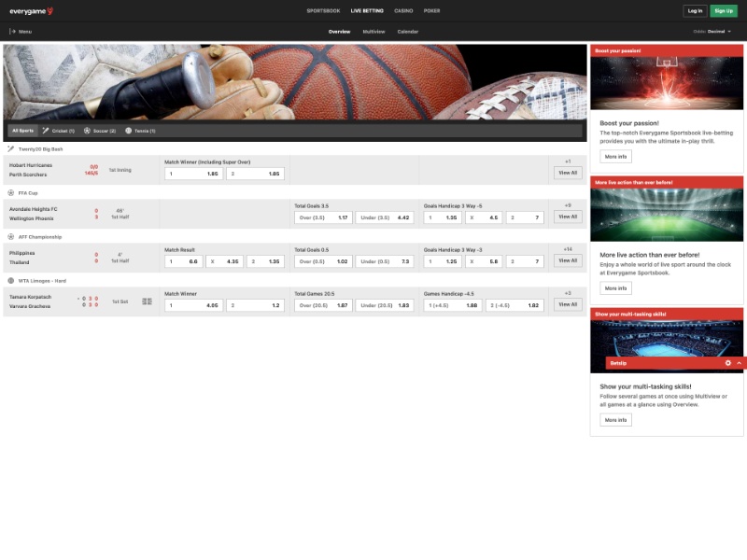
Task: Expand the Betslip panel chevron
Action: tap(739, 362)
